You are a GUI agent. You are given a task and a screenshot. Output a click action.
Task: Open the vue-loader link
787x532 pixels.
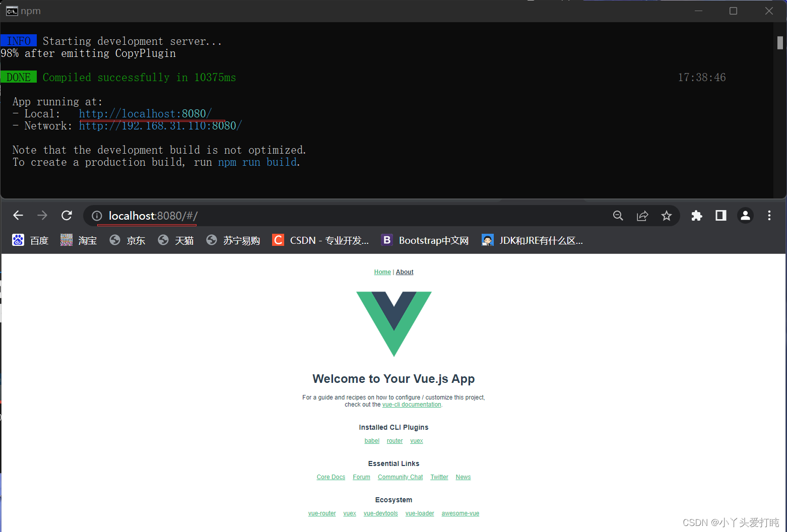pyautogui.click(x=420, y=513)
